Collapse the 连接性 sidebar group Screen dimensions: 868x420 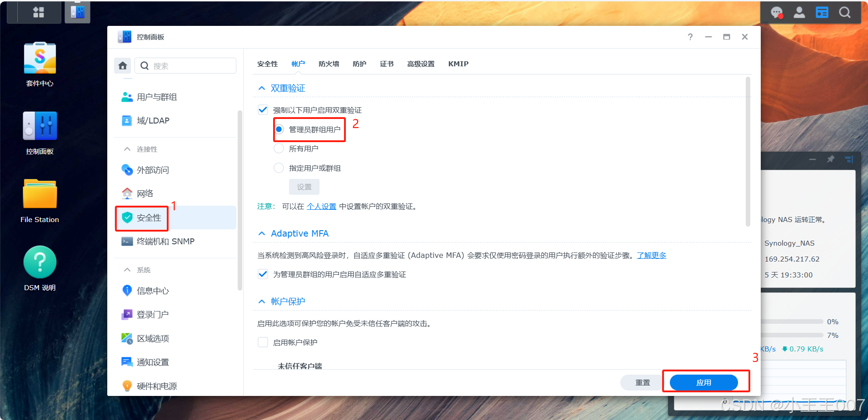coord(127,149)
